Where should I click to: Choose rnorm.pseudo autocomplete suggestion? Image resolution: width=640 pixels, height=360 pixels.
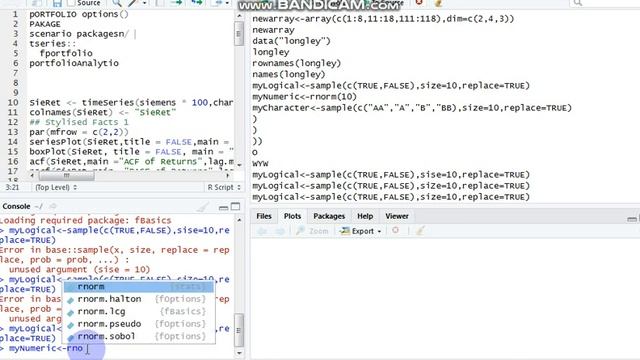click(x=138, y=324)
